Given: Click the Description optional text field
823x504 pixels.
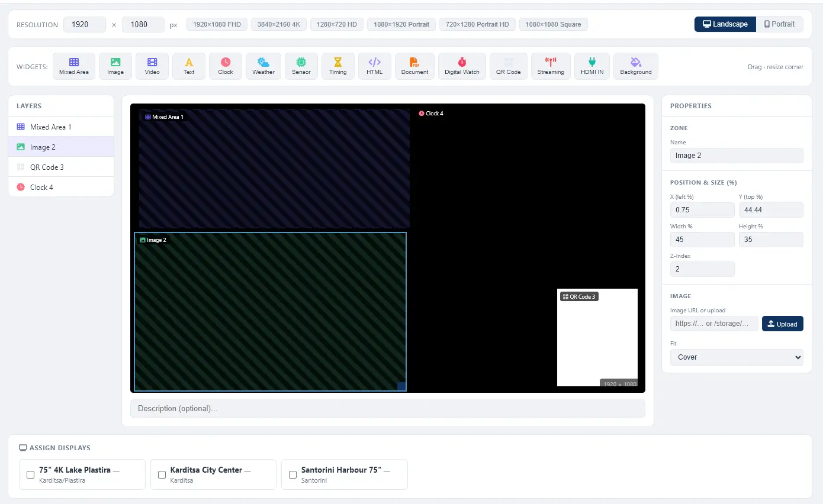Looking at the screenshot, I should coord(387,409).
